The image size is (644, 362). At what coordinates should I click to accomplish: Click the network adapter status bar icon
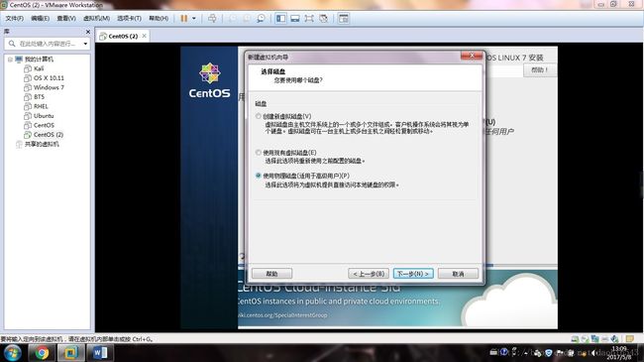[x=594, y=339]
